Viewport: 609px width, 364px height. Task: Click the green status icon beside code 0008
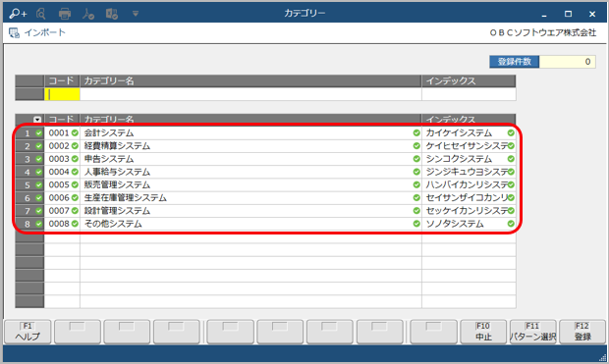[x=75, y=224]
